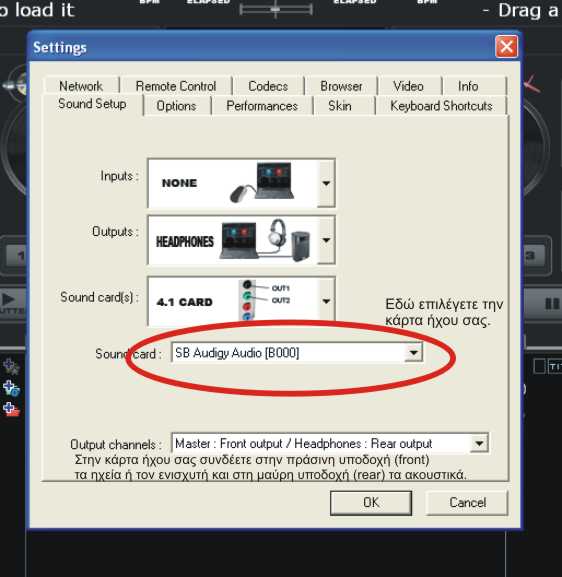Image resolution: width=562 pixels, height=577 pixels.
Task: Switch to the Codecs tab
Action: (x=268, y=86)
